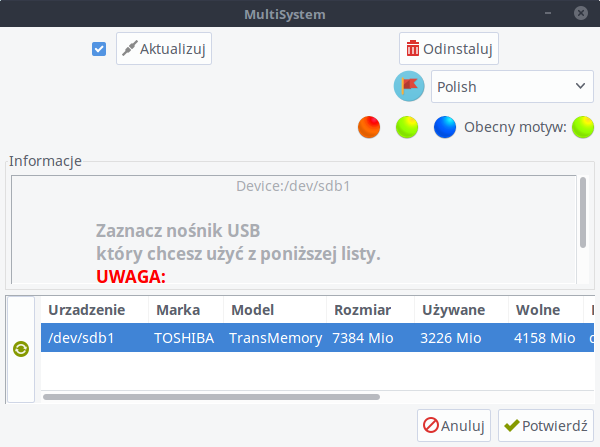Select the orange theme ball

click(369, 127)
